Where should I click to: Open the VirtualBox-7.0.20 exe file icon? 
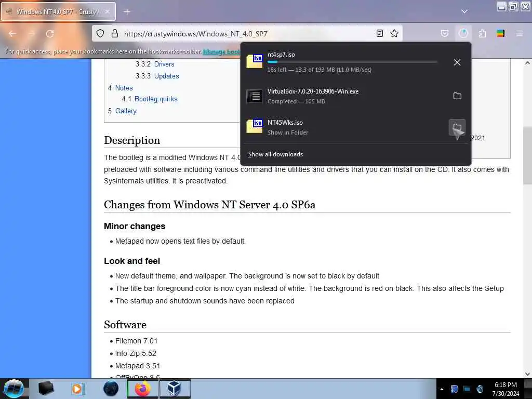tap(254, 96)
